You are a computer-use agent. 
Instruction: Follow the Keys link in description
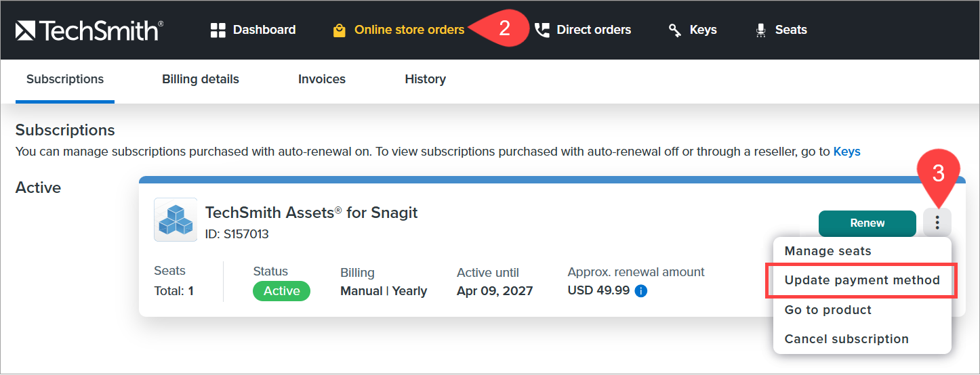pos(846,152)
